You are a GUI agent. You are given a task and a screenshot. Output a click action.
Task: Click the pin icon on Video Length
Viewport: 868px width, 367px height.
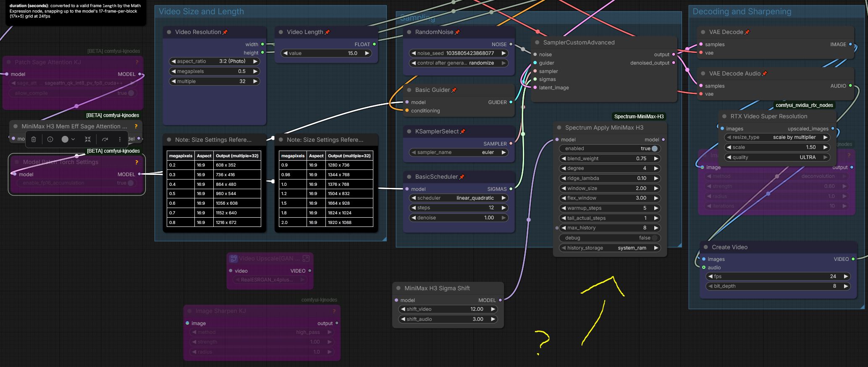click(327, 32)
